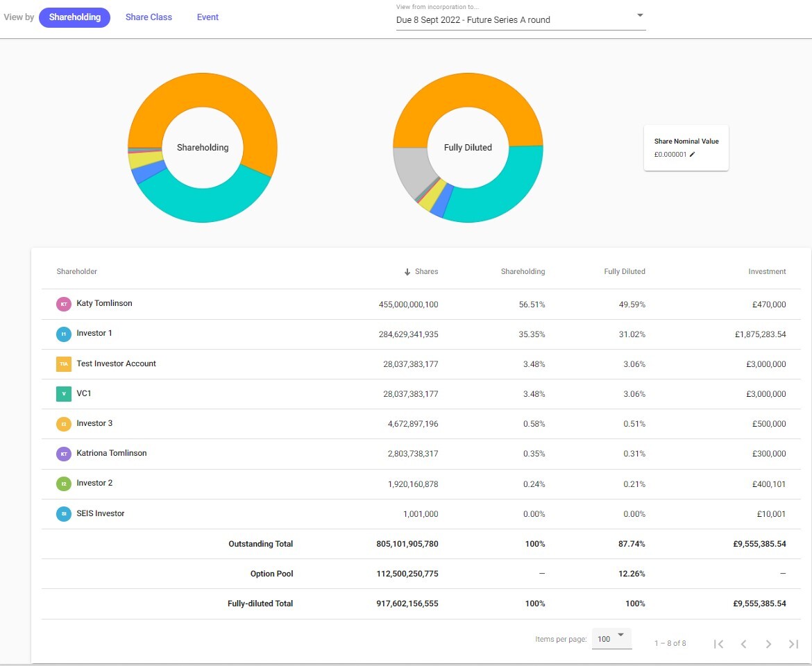
Task: Switch to the Share Class tab
Action: click(x=149, y=17)
